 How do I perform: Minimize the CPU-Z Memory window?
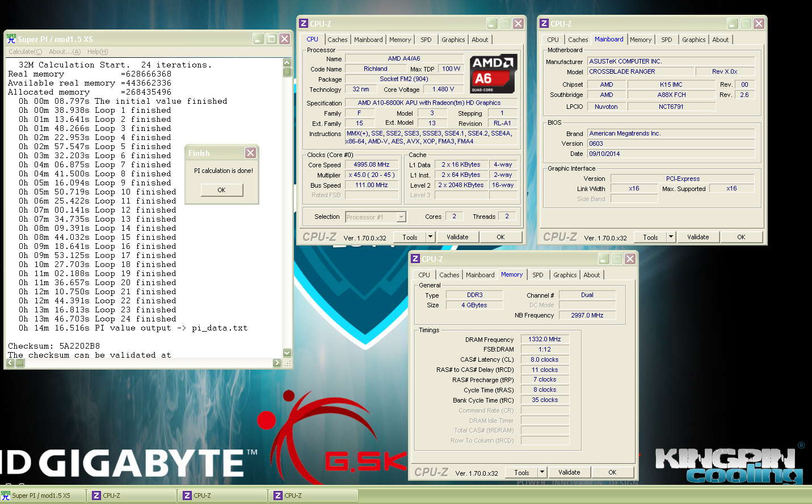604,259
